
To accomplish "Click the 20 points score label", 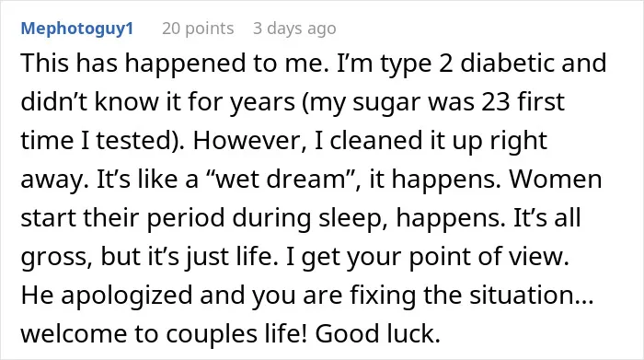I will coord(198,29).
